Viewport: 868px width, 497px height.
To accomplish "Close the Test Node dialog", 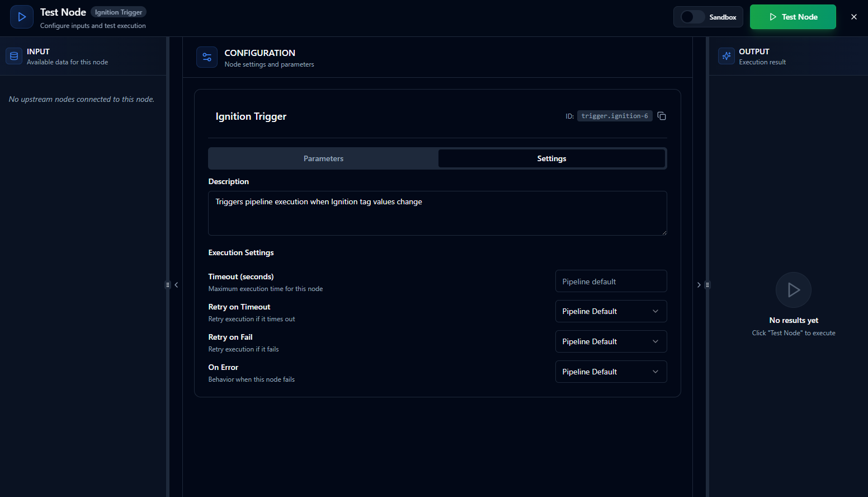I will click(x=853, y=17).
